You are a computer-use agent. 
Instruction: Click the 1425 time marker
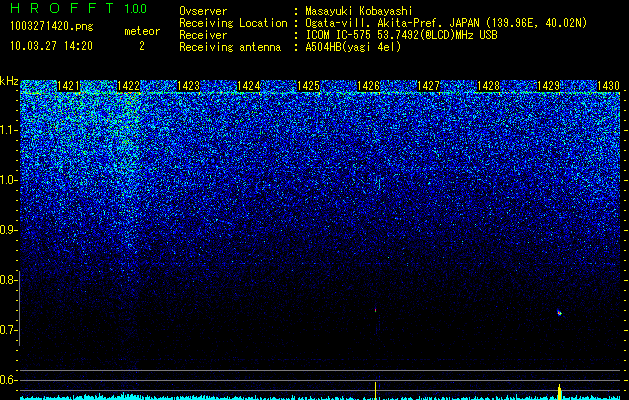click(308, 86)
